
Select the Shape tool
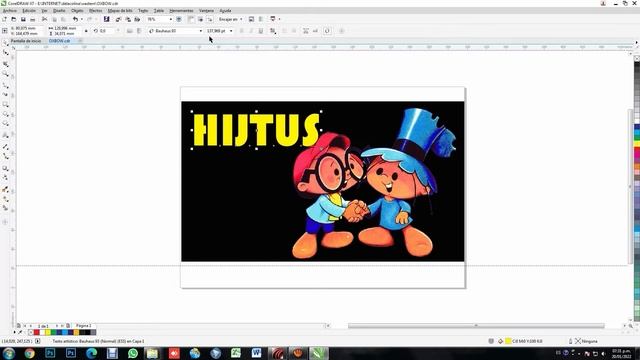point(5,53)
